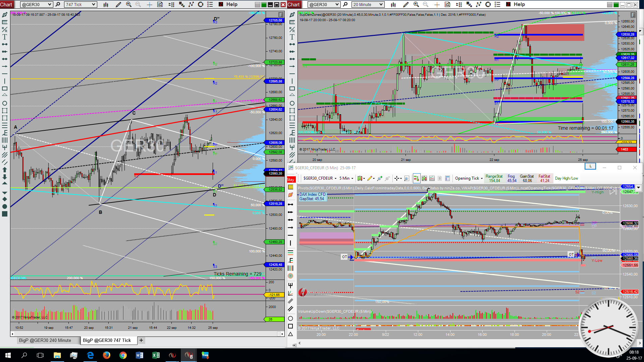
Task: Open Firefox from the Windows taskbar
Action: point(107,355)
